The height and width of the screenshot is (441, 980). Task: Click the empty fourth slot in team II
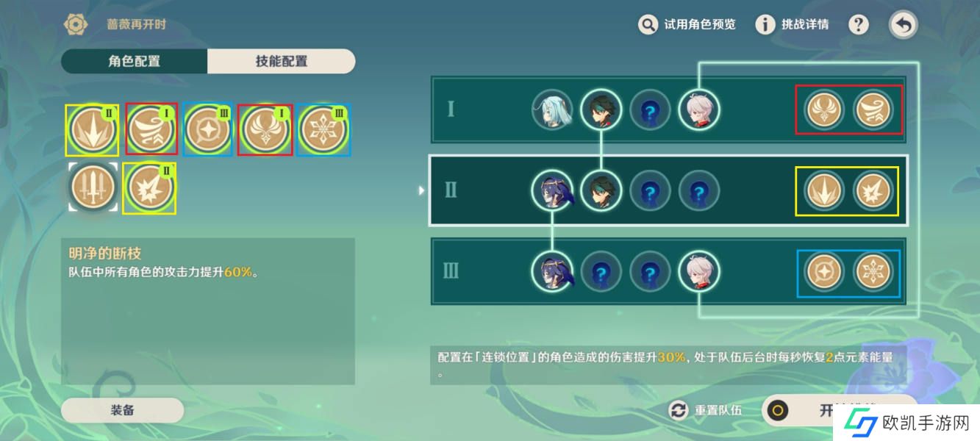pyautogui.click(x=698, y=192)
